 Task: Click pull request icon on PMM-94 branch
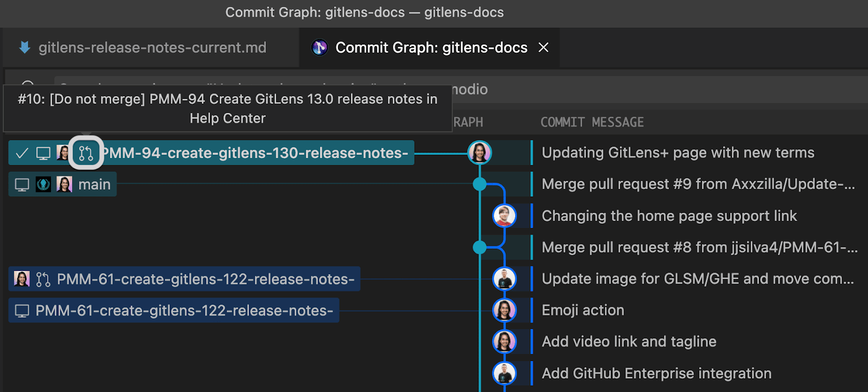click(x=86, y=153)
